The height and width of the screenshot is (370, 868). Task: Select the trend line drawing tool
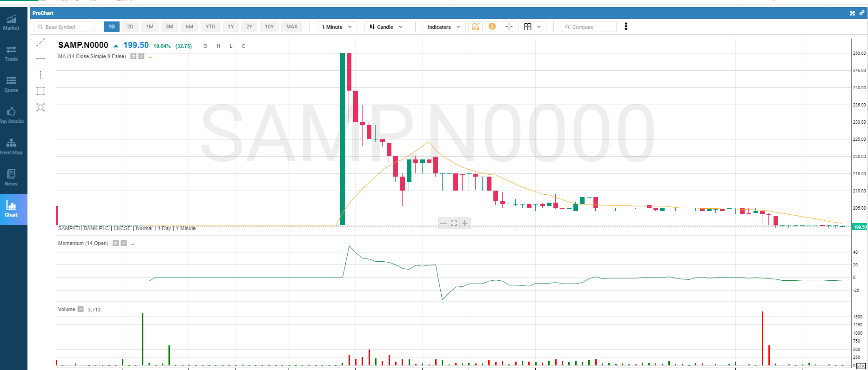[40, 42]
